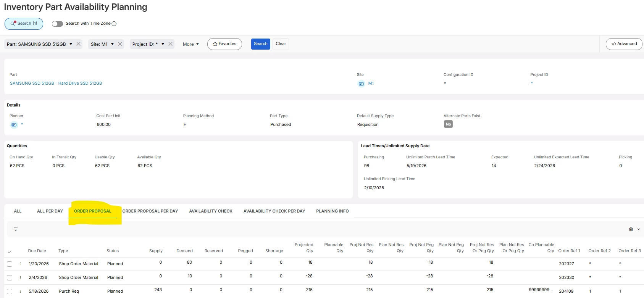Remove the Part SAMSUNG SSD 512GB filter
This screenshot has width=644, height=298.
point(79,44)
